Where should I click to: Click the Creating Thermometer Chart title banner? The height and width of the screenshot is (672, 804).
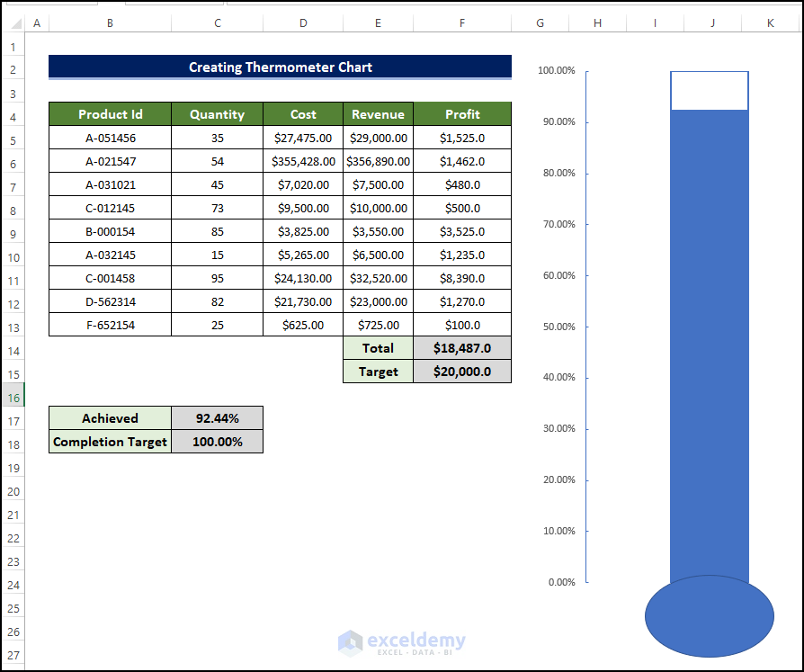(280, 67)
